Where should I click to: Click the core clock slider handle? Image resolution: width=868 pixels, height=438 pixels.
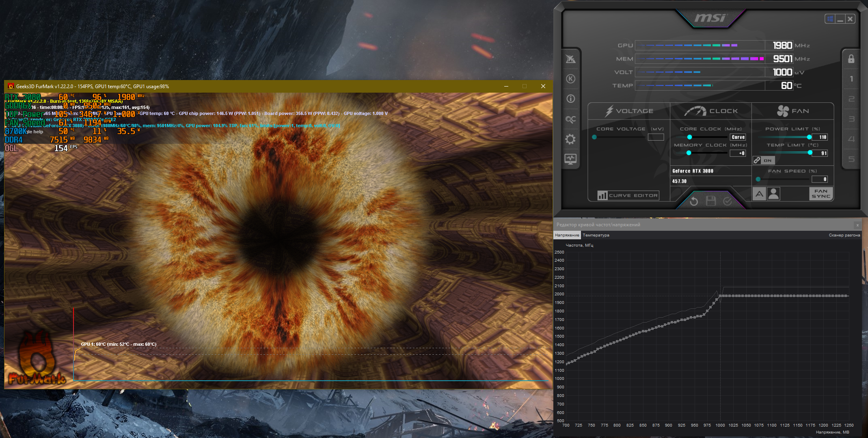(689, 137)
